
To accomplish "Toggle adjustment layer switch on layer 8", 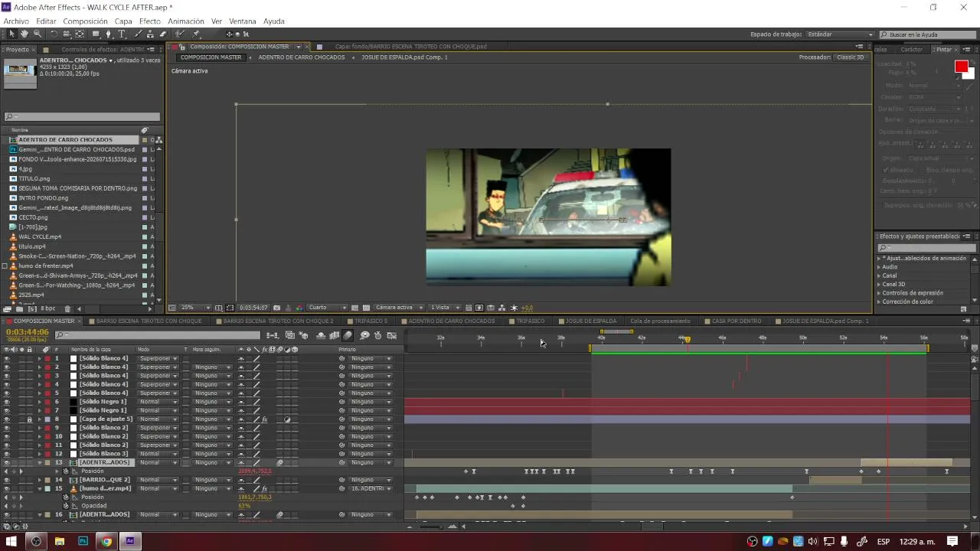I will pyautogui.click(x=288, y=419).
